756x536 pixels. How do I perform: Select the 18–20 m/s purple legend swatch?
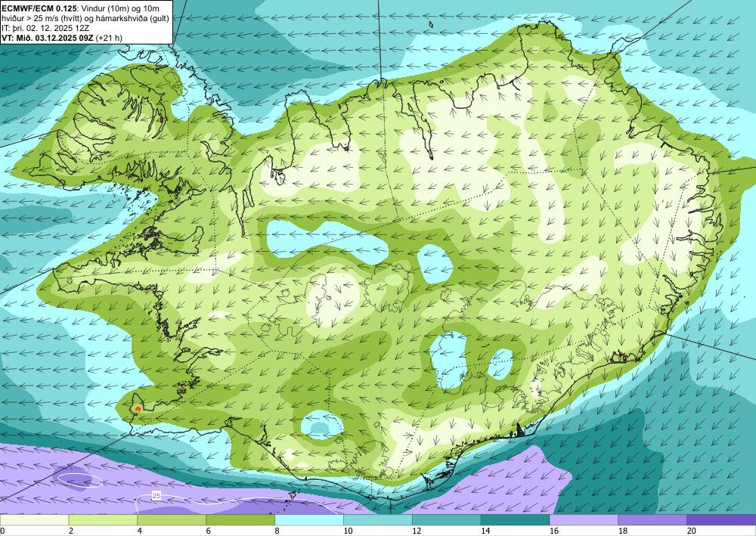(652, 520)
